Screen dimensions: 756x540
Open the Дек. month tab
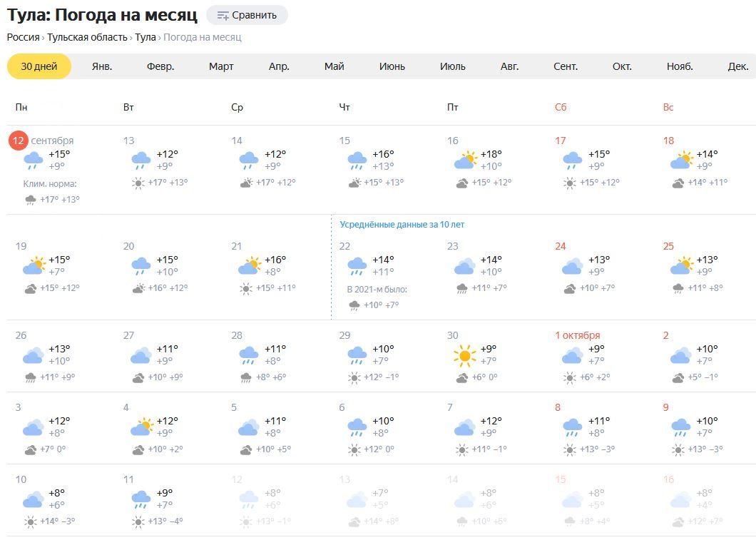[x=738, y=66]
